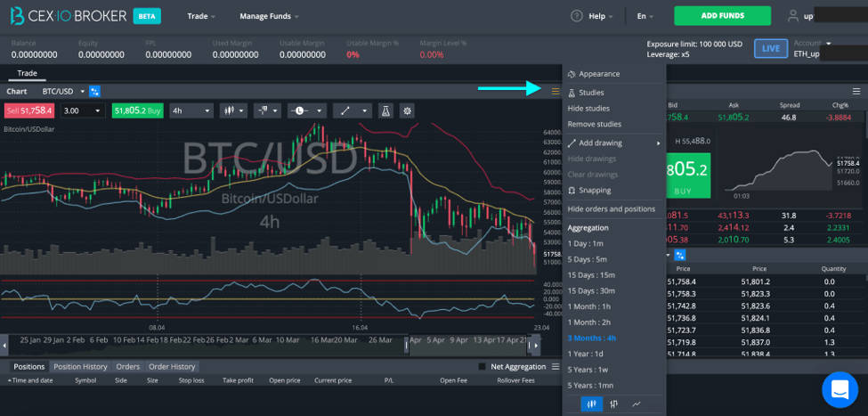Screen dimensions: 868x416
Task: Open the Trade dropdown in top navigation
Action: coord(201,16)
